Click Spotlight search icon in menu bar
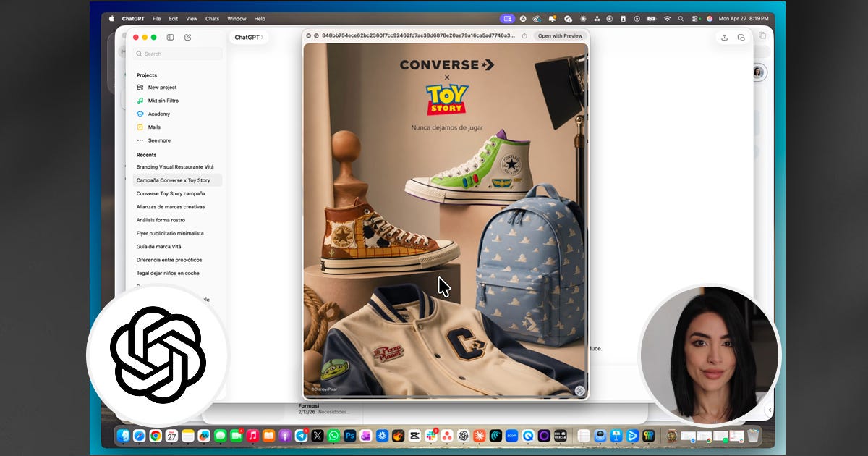The width and height of the screenshot is (868, 456). (x=681, y=18)
